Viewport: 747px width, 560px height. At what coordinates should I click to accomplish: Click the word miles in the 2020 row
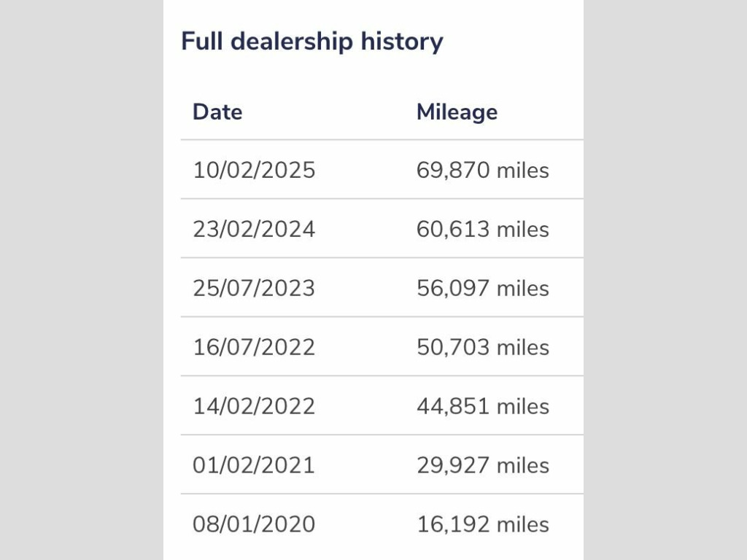[x=522, y=524]
